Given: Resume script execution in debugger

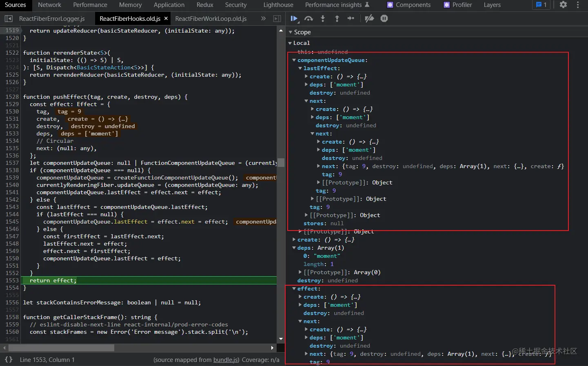Looking at the screenshot, I should 294,18.
